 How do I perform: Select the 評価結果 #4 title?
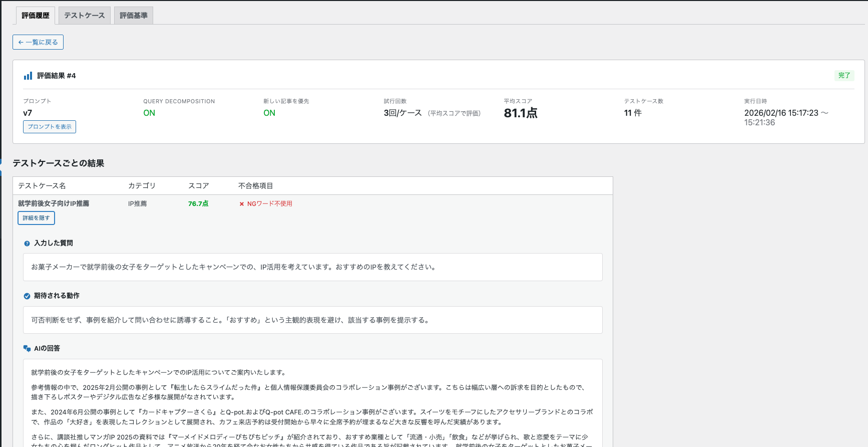(x=57, y=76)
